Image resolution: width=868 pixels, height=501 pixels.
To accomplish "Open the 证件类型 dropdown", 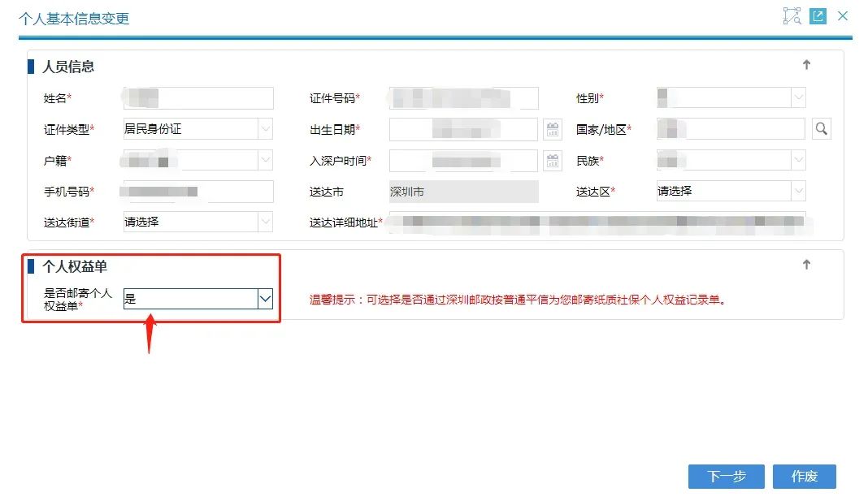I will (265, 129).
